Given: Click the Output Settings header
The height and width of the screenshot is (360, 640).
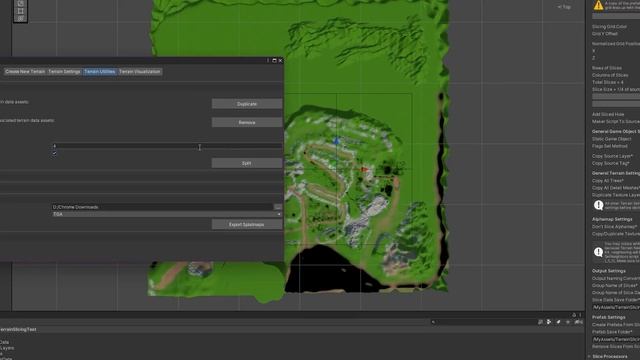Looking at the screenshot, I should (609, 271).
